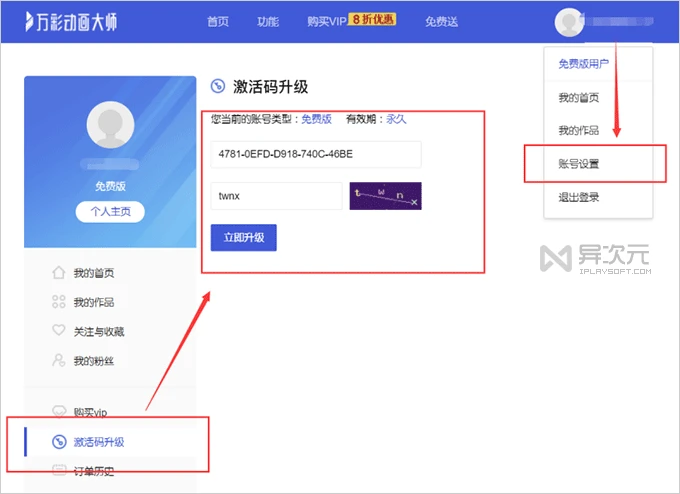The height and width of the screenshot is (494, 680).
Task: Click the icon beside 订单历史
Action: (59, 470)
